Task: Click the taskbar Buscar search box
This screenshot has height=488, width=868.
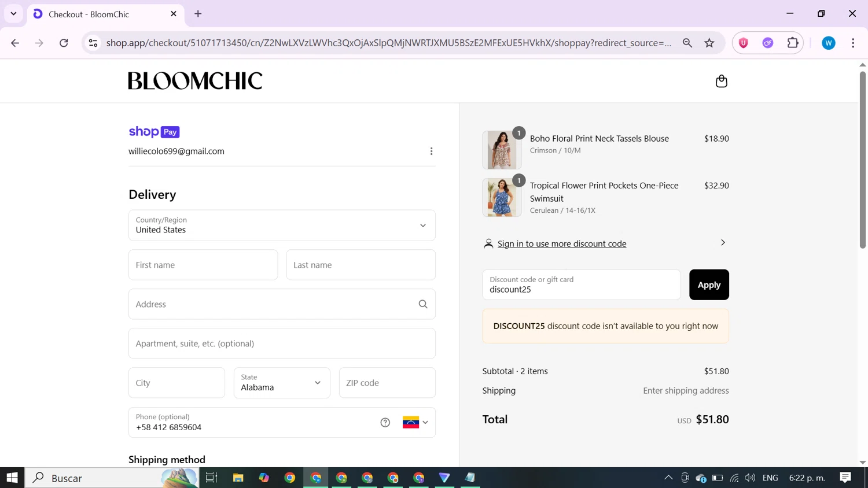Action: [x=112, y=478]
